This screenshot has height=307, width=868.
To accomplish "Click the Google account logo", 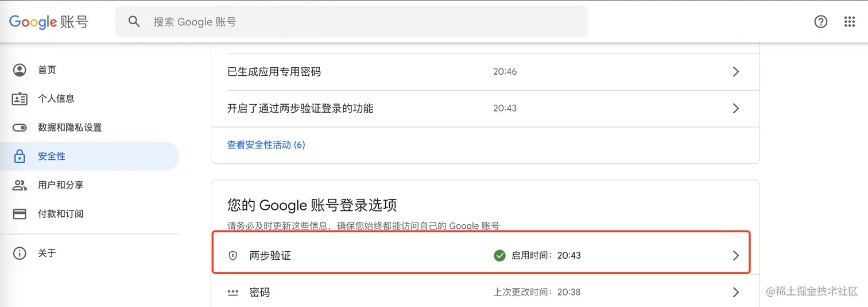I will pos(49,22).
